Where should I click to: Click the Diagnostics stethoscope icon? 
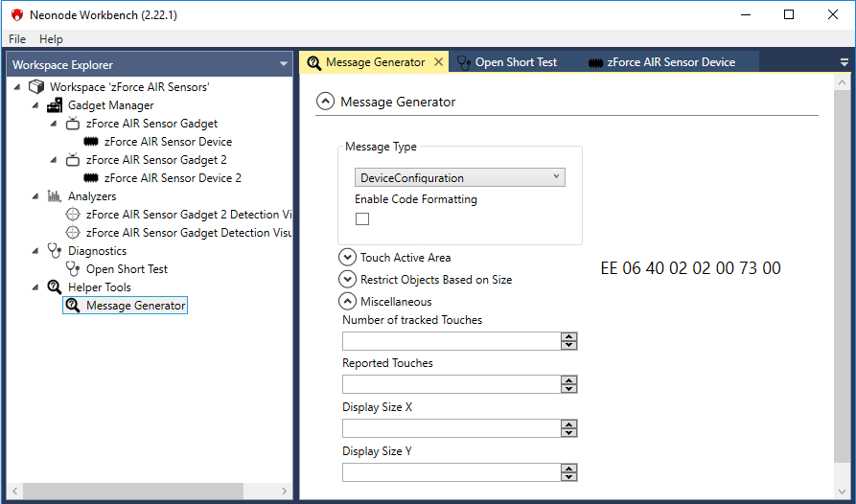click(55, 251)
